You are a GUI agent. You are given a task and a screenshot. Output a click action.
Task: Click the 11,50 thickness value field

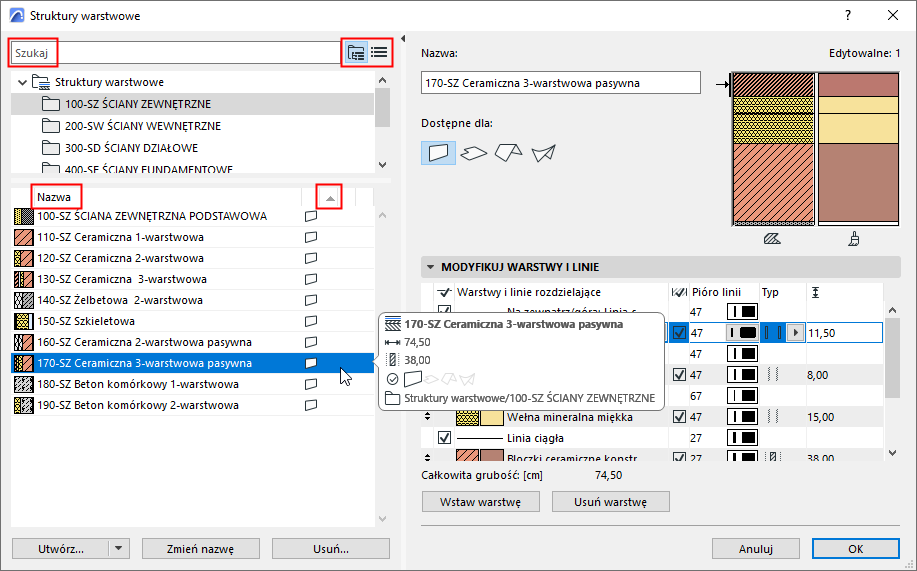coord(844,333)
